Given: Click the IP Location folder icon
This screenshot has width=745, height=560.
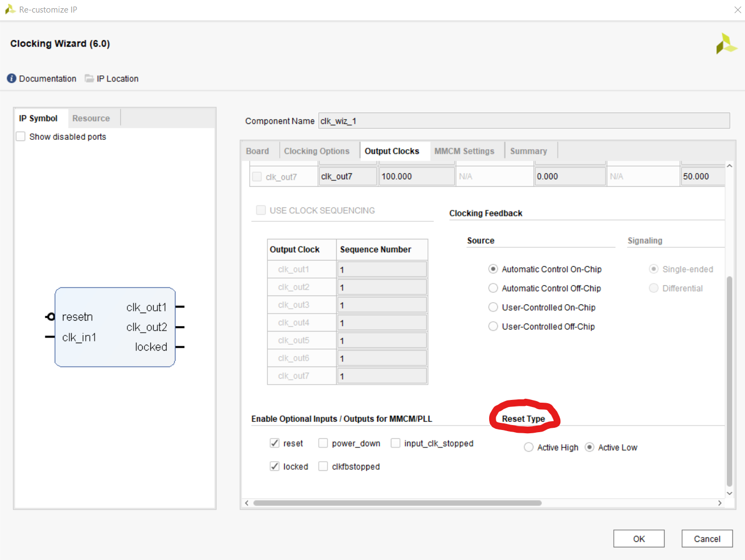Looking at the screenshot, I should [x=89, y=78].
